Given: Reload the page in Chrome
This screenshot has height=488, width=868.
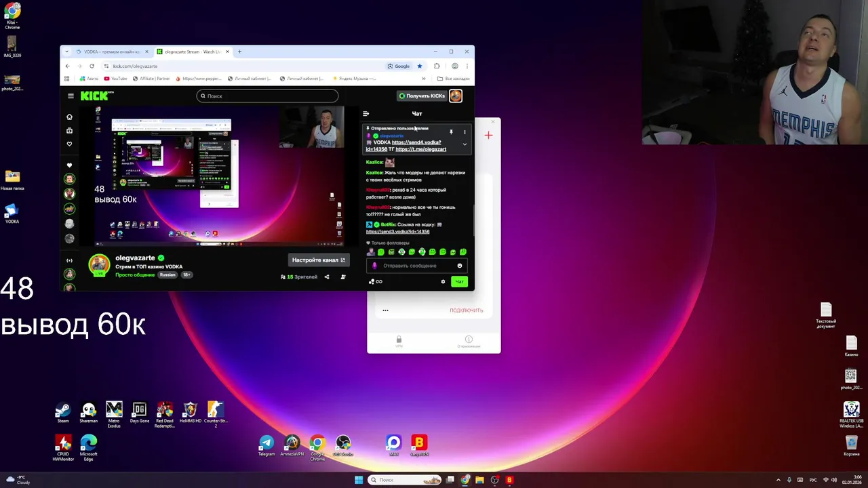Looking at the screenshot, I should (x=92, y=66).
